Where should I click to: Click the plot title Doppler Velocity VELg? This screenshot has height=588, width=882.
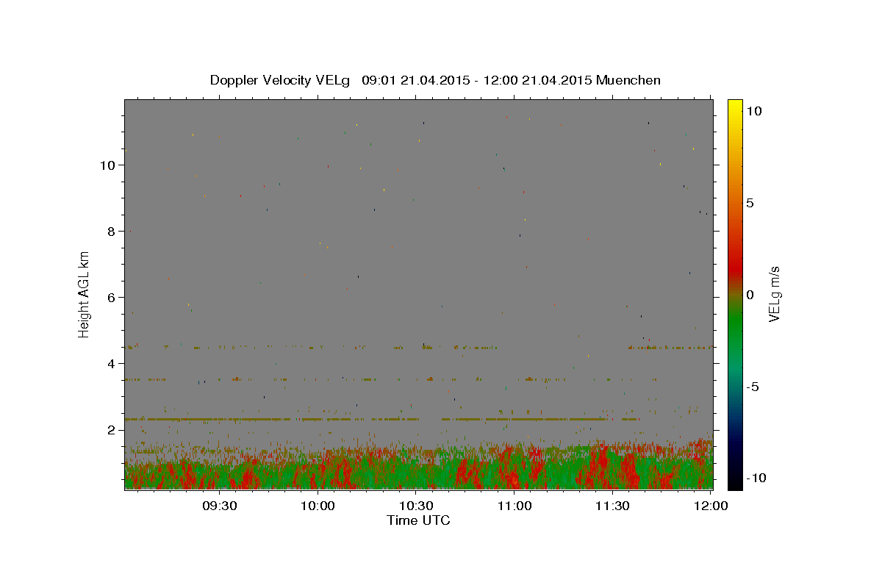pyautogui.click(x=284, y=80)
